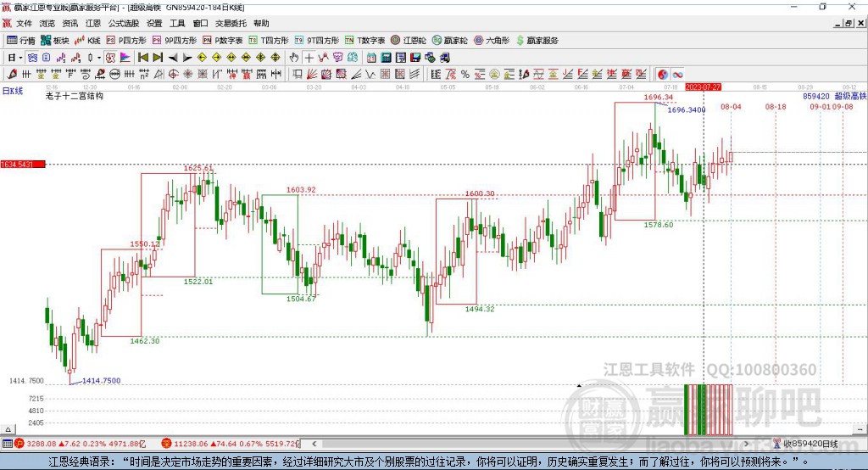868x470 pixels.
Task: Click the 日K线 label on chart
Action: [x=13, y=91]
